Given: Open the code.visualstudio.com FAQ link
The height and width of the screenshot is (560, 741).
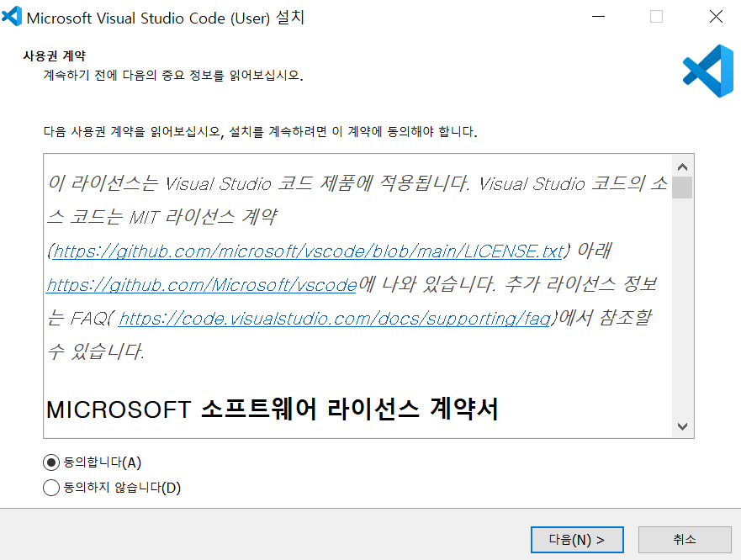Looking at the screenshot, I should coord(335,319).
